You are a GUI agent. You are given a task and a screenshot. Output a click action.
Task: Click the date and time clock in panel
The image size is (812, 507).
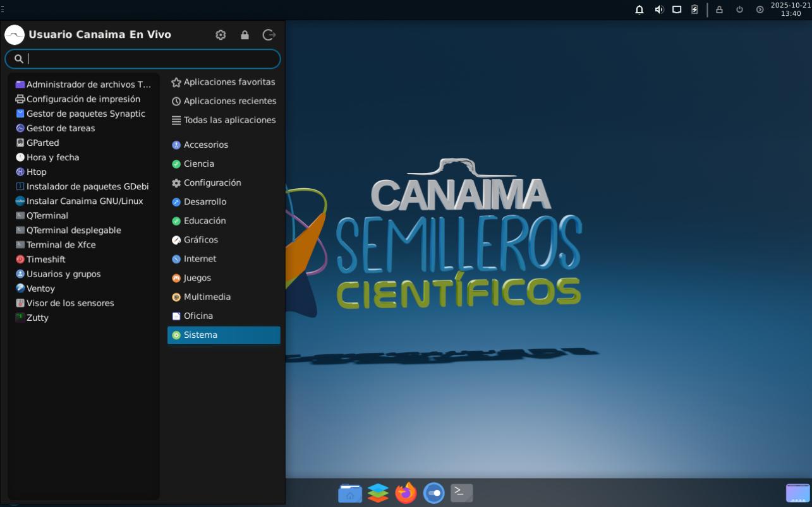tap(790, 9)
